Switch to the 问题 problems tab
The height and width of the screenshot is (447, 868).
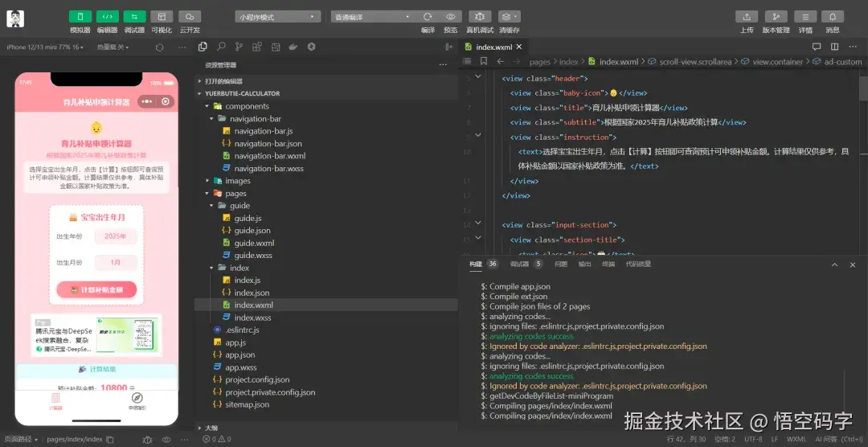[561, 265]
